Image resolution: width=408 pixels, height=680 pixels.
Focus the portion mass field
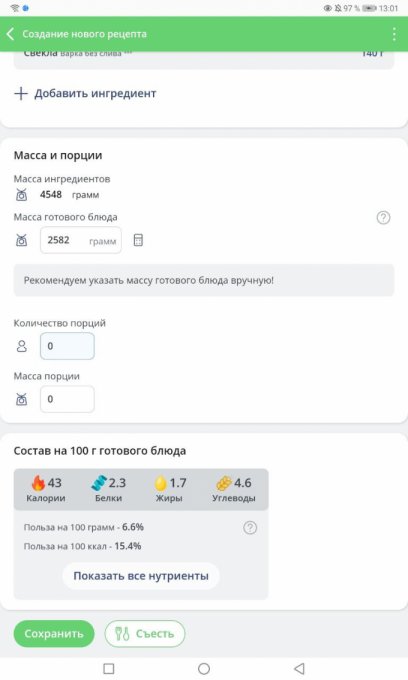click(x=67, y=399)
